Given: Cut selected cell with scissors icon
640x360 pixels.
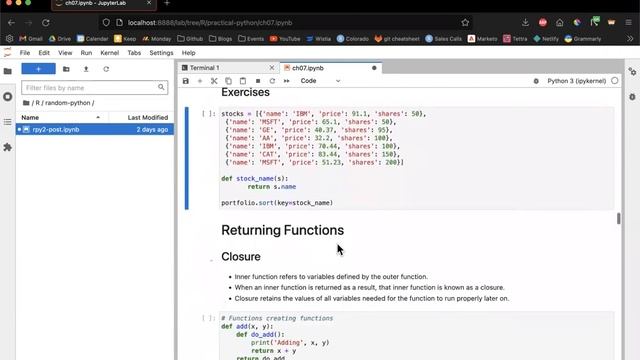Looking at the screenshot, I should click(214, 81).
